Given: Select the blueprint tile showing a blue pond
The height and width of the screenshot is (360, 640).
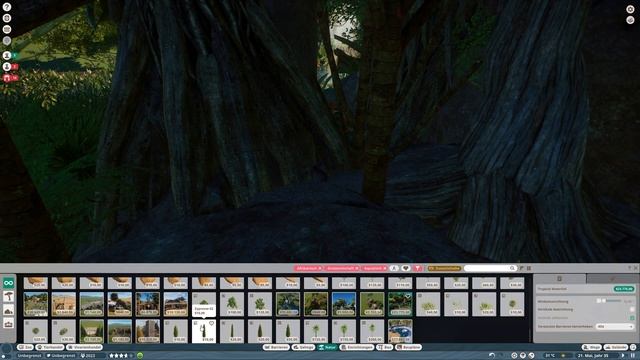Looking at the screenshot, I should (x=400, y=331).
